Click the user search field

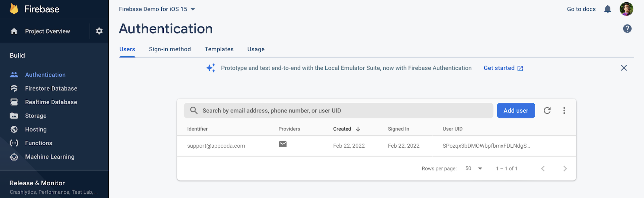point(339,110)
